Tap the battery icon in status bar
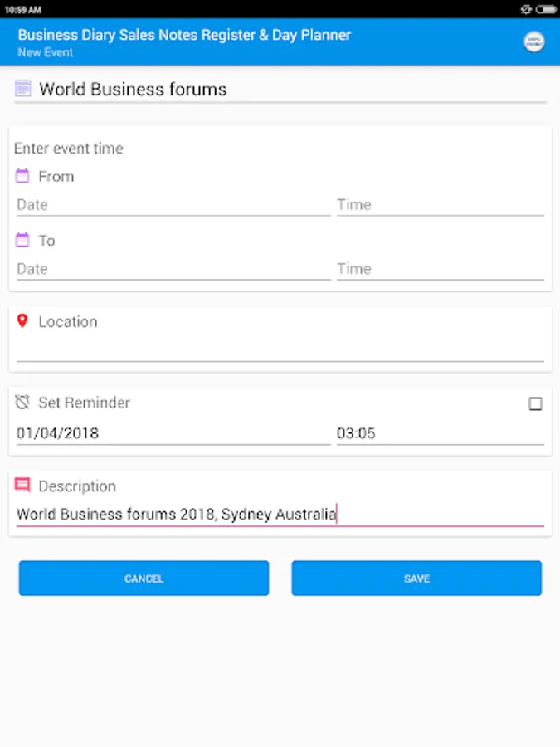 pos(545,9)
